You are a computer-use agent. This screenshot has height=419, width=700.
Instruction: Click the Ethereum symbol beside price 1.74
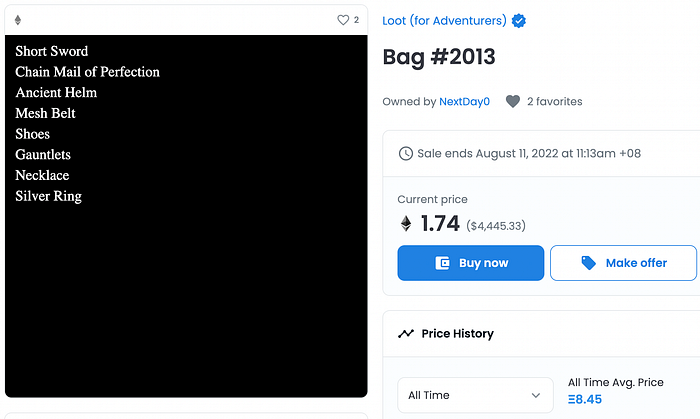click(x=406, y=224)
